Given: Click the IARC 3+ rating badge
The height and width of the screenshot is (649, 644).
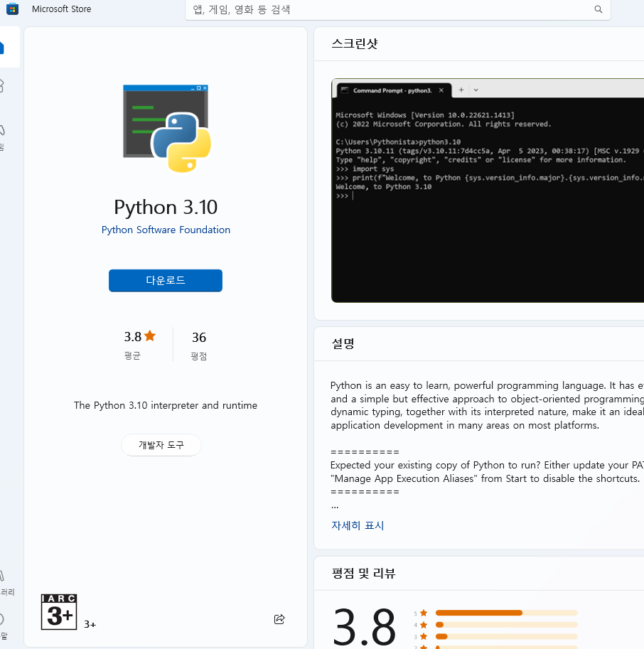Looking at the screenshot, I should (x=59, y=612).
